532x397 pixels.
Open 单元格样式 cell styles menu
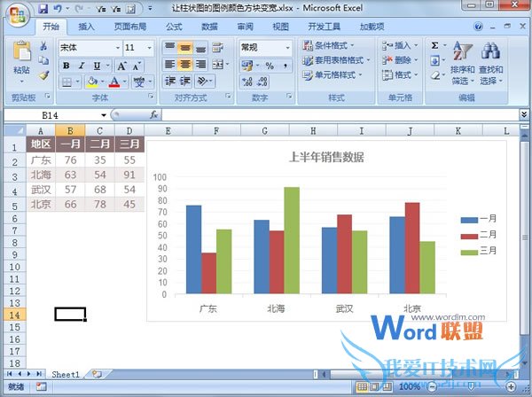pos(332,75)
